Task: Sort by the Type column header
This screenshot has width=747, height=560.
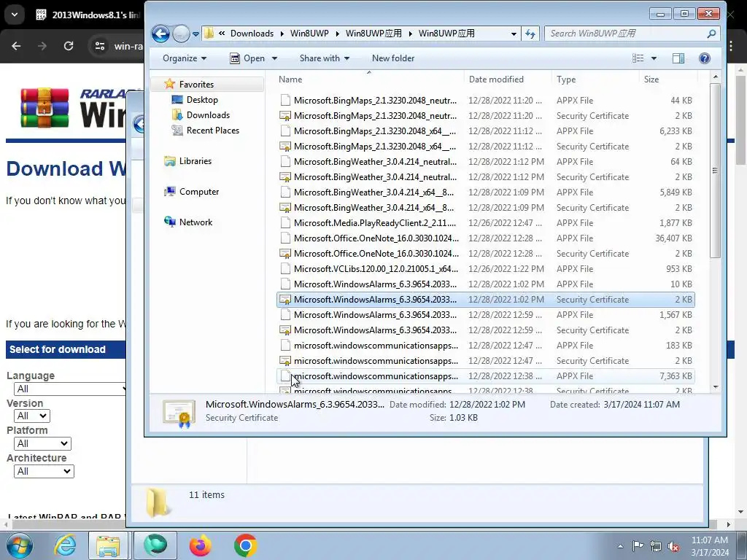Action: tap(566, 79)
